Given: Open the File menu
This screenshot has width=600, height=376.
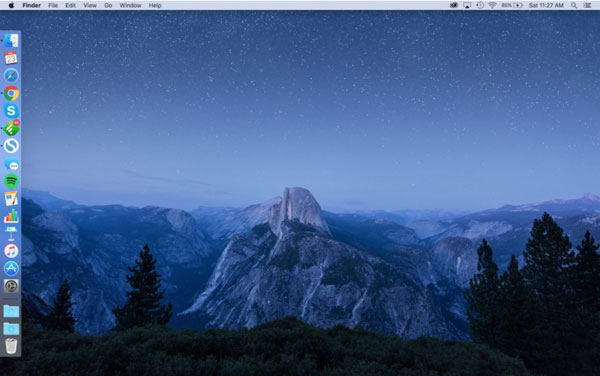Looking at the screenshot, I should pos(53,5).
